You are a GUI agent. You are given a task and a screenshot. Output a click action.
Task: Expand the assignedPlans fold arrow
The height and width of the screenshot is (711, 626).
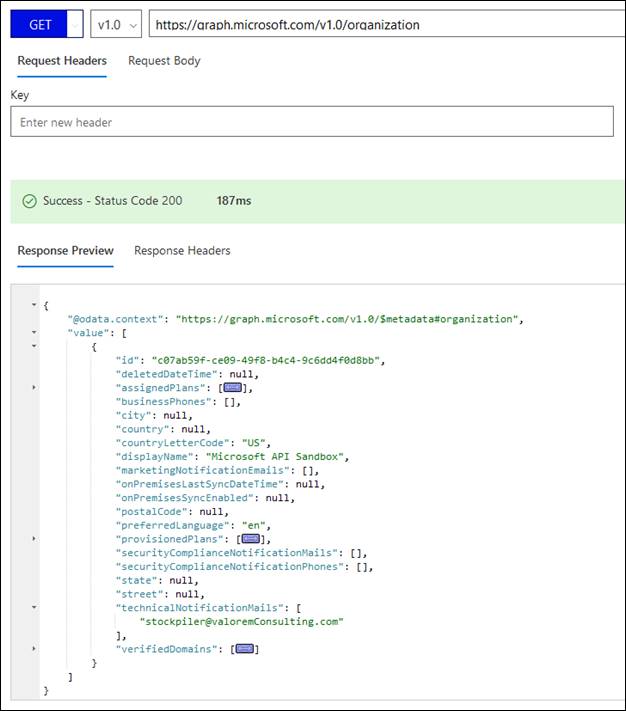pyautogui.click(x=34, y=387)
